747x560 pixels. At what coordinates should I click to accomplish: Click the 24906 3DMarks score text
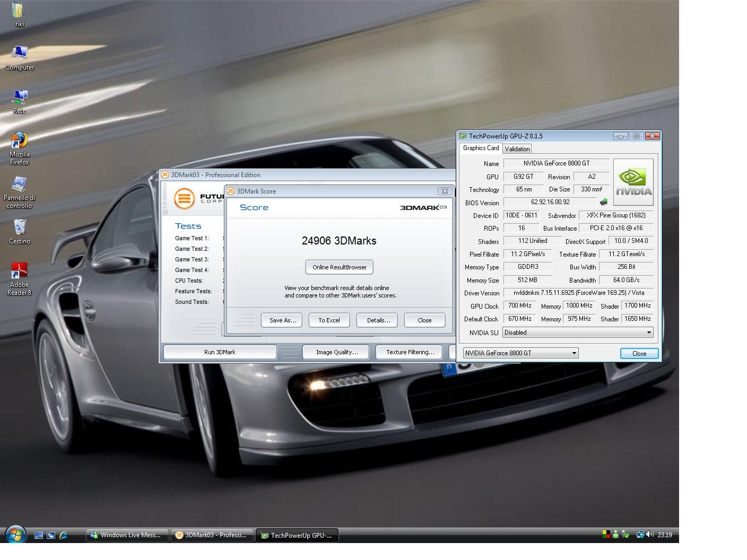pyautogui.click(x=339, y=241)
